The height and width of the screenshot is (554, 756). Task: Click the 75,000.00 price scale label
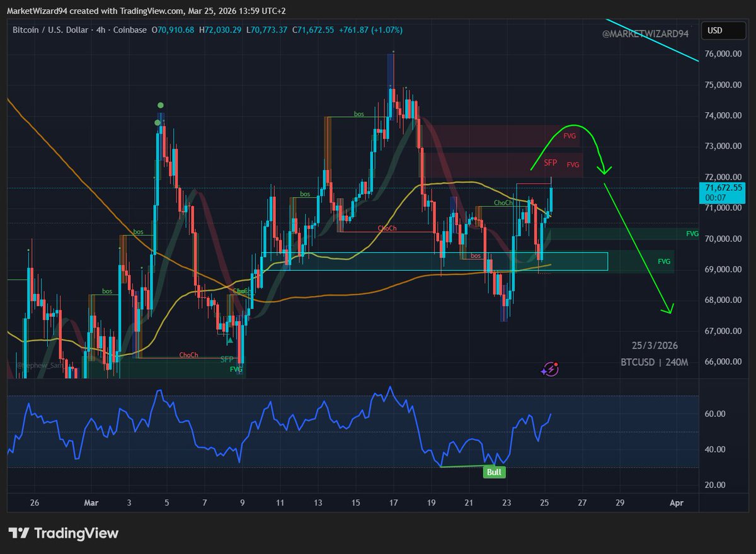click(x=724, y=85)
